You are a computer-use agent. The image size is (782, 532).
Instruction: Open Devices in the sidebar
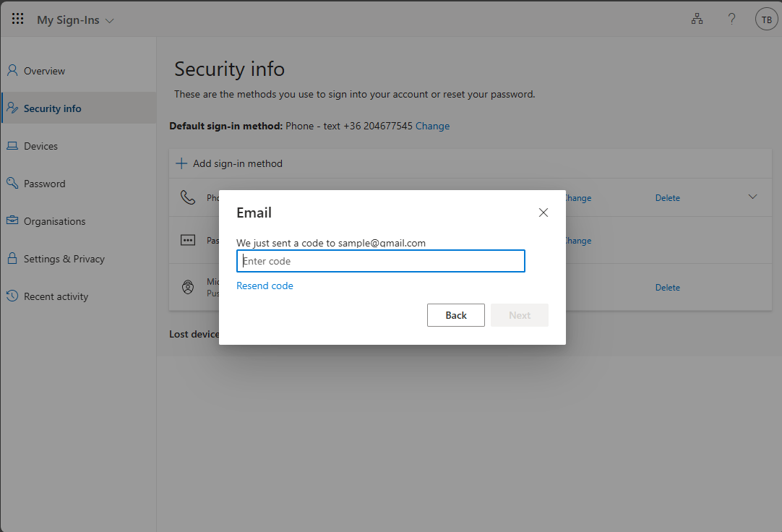(40, 146)
